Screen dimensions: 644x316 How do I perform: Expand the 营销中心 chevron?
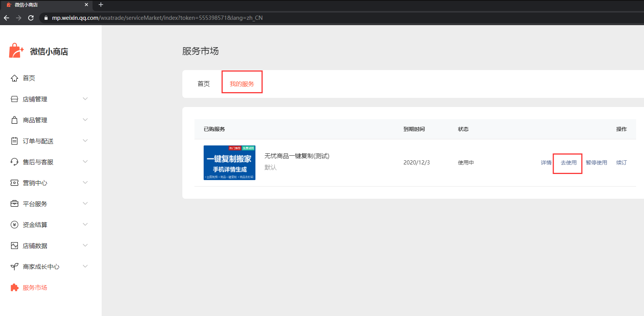pyautogui.click(x=85, y=183)
